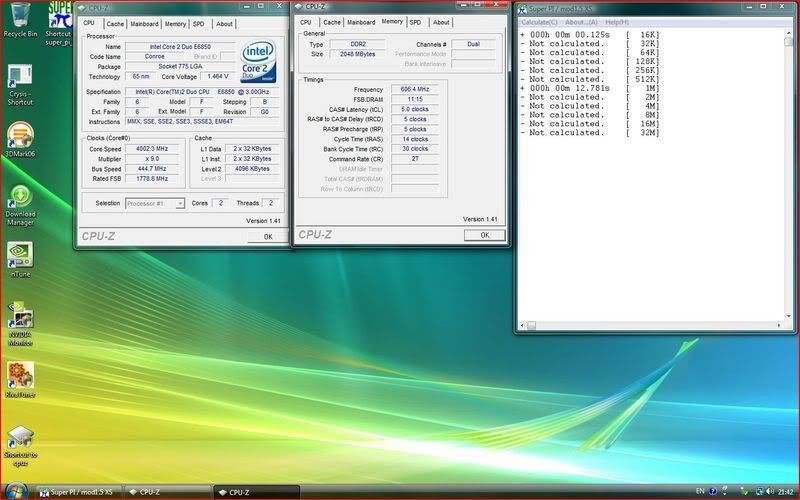This screenshot has width=800, height=500.
Task: Click the memory Type value DDR2
Action: (x=358, y=44)
